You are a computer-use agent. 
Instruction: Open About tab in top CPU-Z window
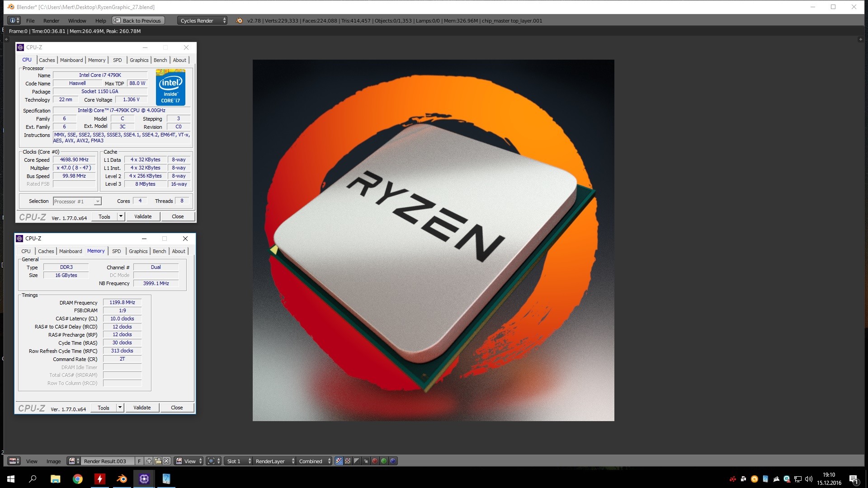pyautogui.click(x=179, y=60)
